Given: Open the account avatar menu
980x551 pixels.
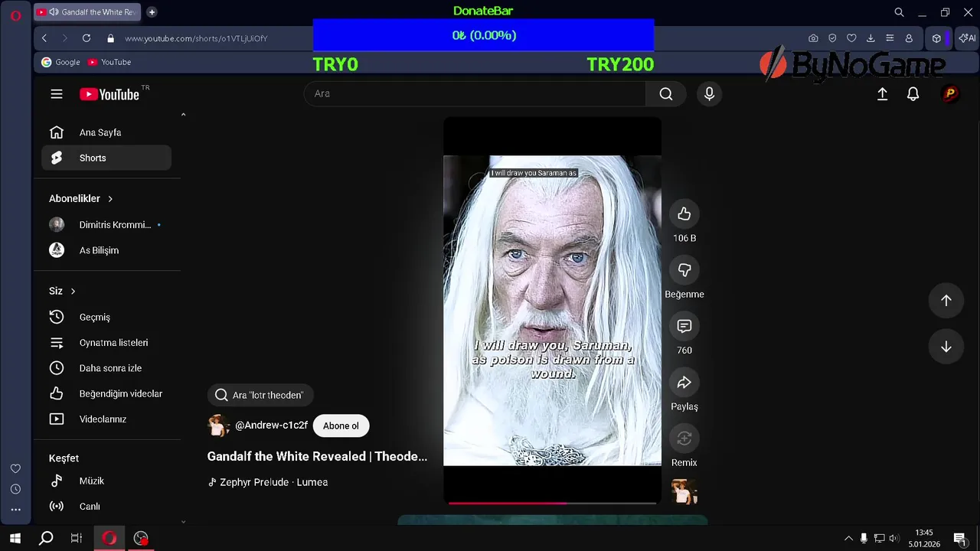Looking at the screenshot, I should coord(950,93).
